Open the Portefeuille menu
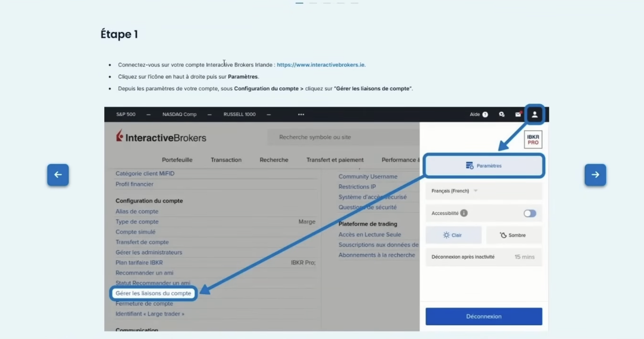The width and height of the screenshot is (644, 339). pyautogui.click(x=177, y=160)
